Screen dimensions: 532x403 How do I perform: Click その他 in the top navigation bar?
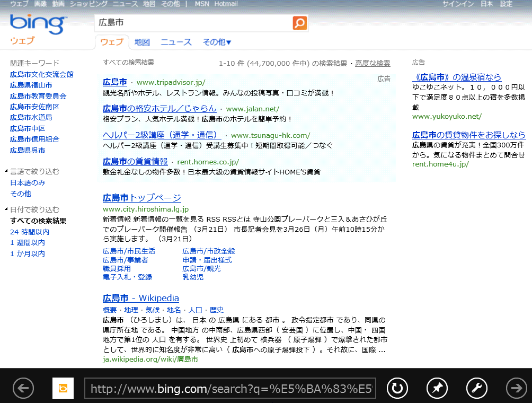tap(170, 4)
